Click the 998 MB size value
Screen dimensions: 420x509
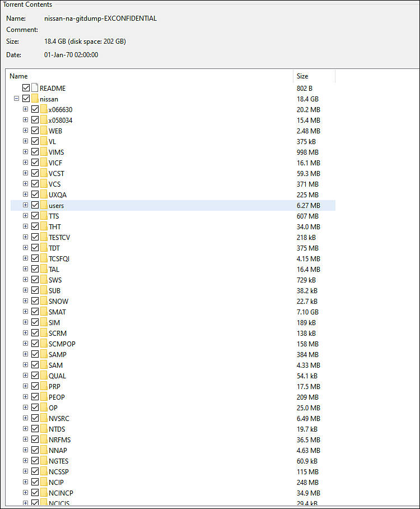tap(307, 152)
